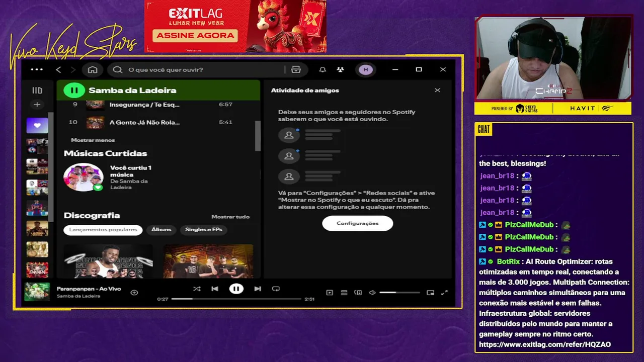Skip to the previous track

[x=215, y=289]
